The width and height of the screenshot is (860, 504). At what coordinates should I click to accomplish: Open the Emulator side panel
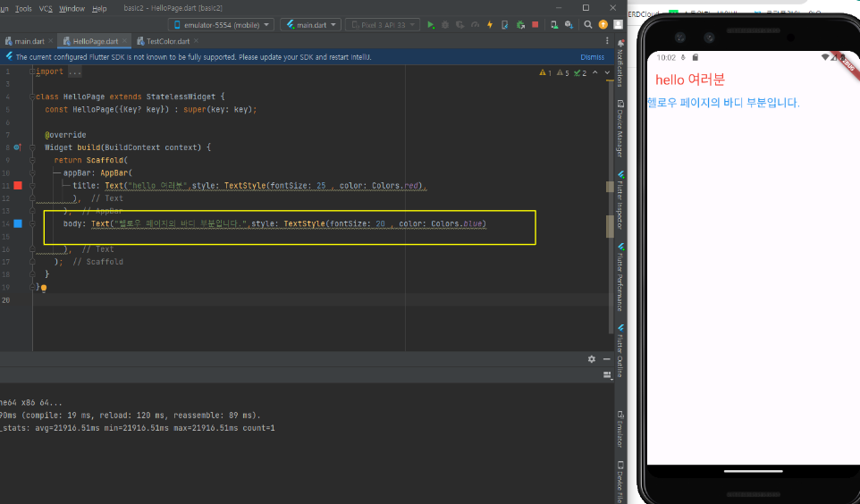pyautogui.click(x=620, y=429)
